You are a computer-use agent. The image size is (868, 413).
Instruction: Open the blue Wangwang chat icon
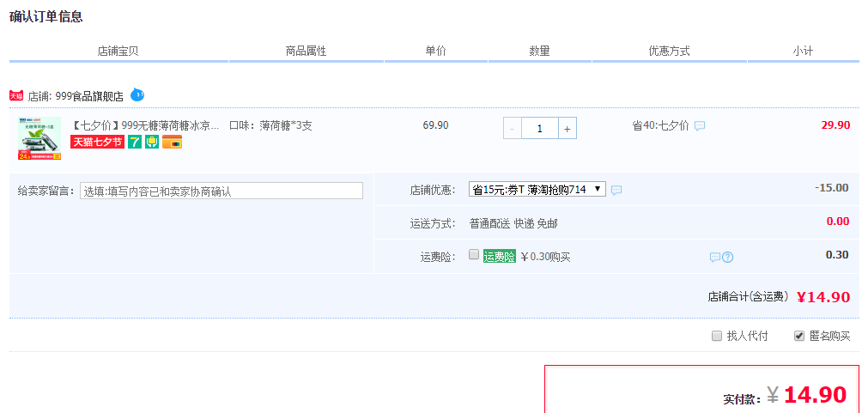pos(137,94)
